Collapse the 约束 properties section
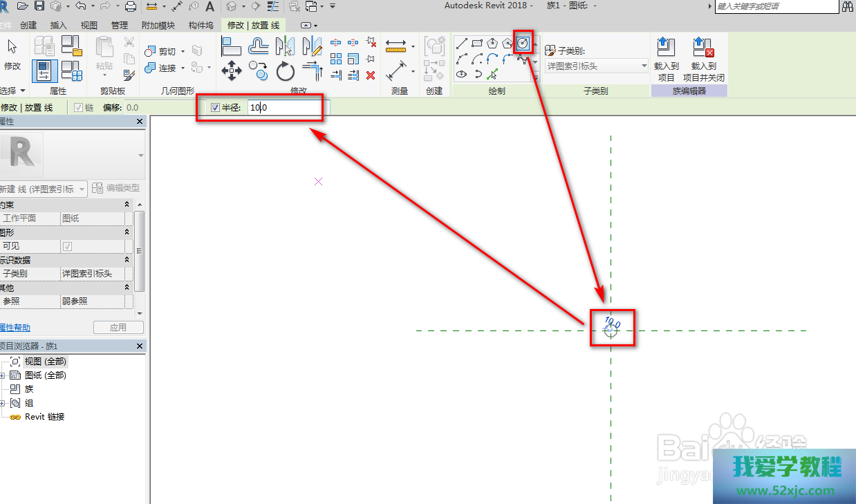The image size is (856, 504). pos(127,205)
